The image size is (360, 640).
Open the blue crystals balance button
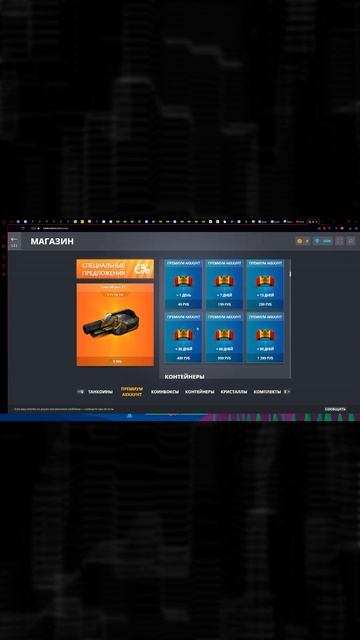click(323, 241)
